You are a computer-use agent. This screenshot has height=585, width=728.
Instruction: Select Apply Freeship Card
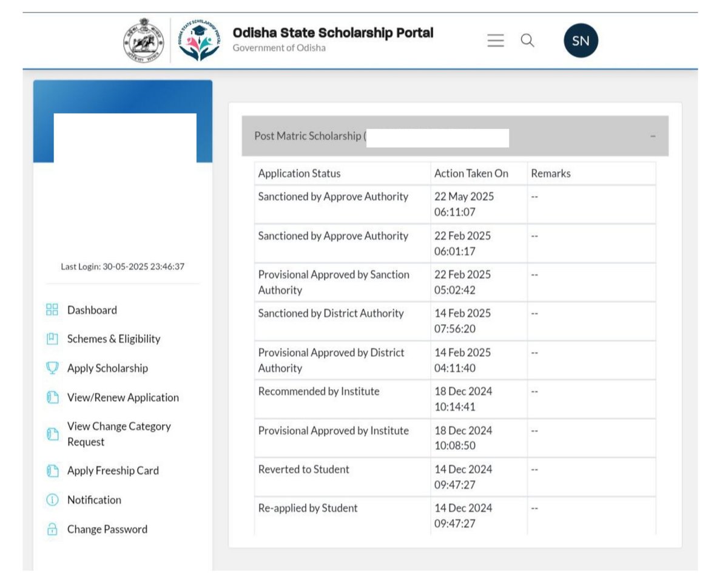click(x=113, y=470)
